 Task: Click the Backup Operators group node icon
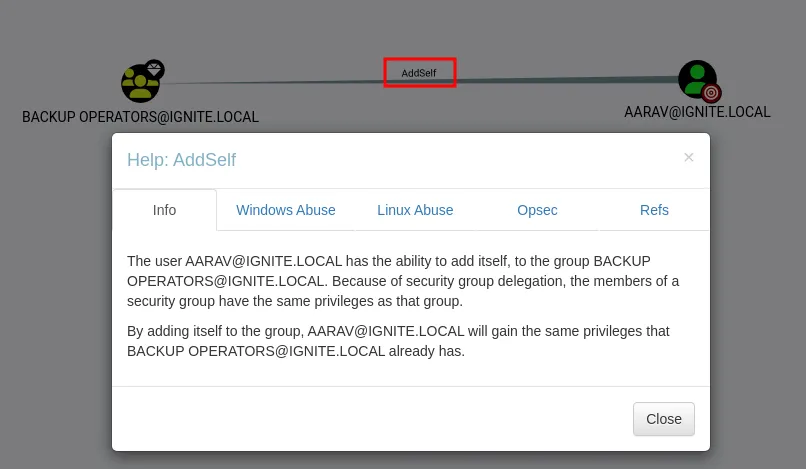[139, 84]
